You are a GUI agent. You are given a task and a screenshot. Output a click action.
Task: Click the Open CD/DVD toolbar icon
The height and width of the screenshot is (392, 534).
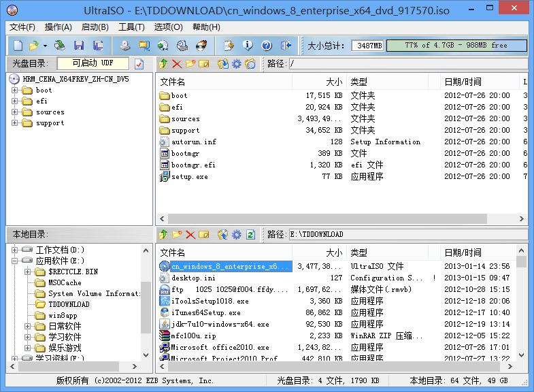coord(60,46)
